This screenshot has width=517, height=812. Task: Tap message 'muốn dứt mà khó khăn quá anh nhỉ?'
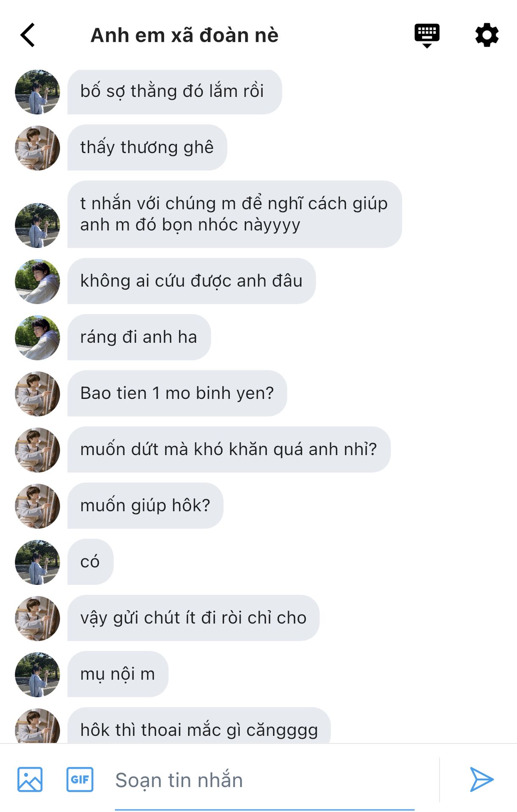[228, 449]
